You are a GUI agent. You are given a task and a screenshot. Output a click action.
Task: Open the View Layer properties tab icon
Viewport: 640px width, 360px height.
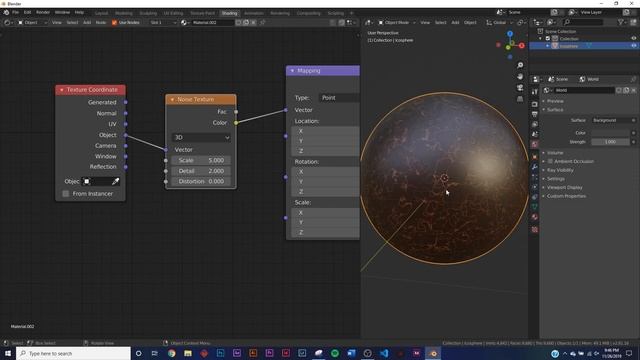pos(535,124)
